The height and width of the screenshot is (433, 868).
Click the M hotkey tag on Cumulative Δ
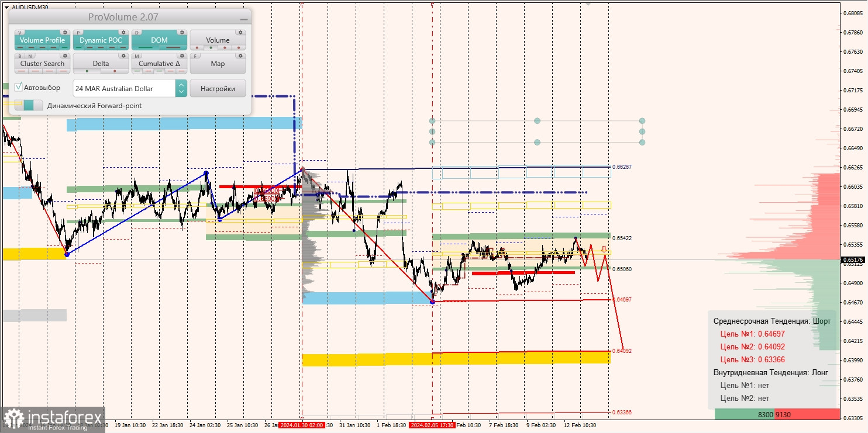click(137, 56)
